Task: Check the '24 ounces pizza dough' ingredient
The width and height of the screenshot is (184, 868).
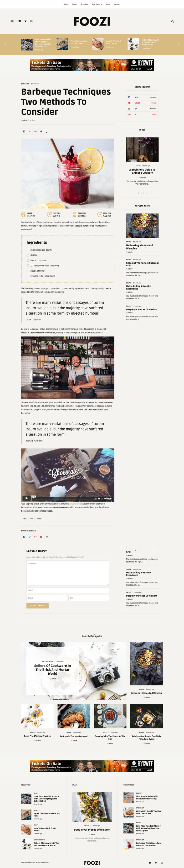Action: [28, 250]
